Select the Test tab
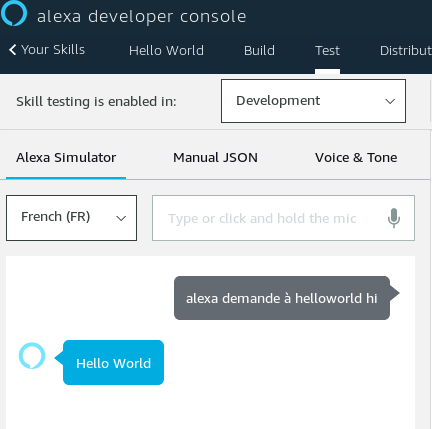 pyautogui.click(x=327, y=51)
